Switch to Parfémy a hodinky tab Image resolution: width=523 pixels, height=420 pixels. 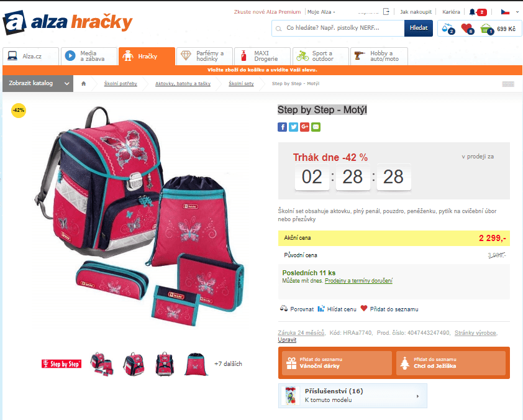(204, 56)
